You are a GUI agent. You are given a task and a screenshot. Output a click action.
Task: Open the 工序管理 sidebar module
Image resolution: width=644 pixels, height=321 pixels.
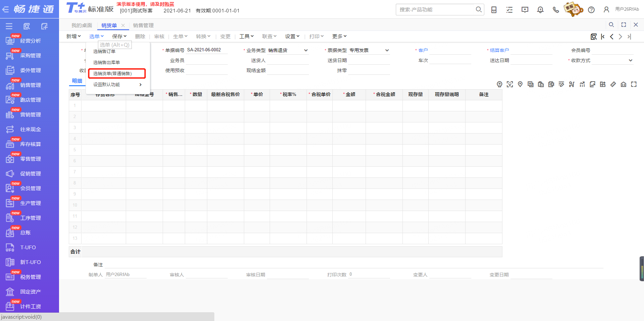(x=30, y=218)
